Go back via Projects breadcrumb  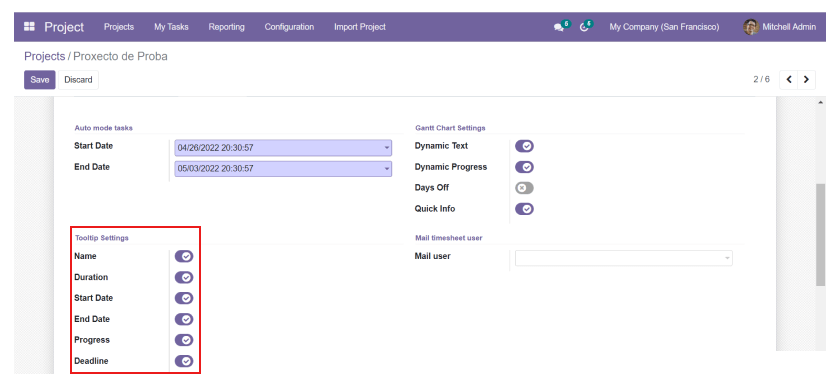[x=44, y=56]
